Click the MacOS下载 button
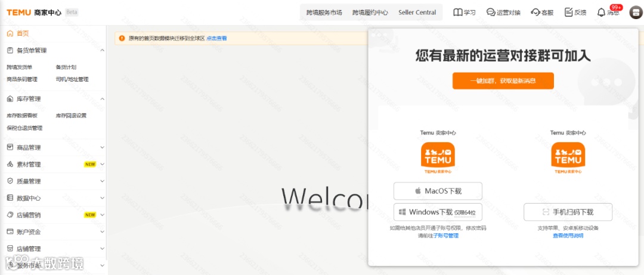This screenshot has height=275, width=644. [x=438, y=191]
